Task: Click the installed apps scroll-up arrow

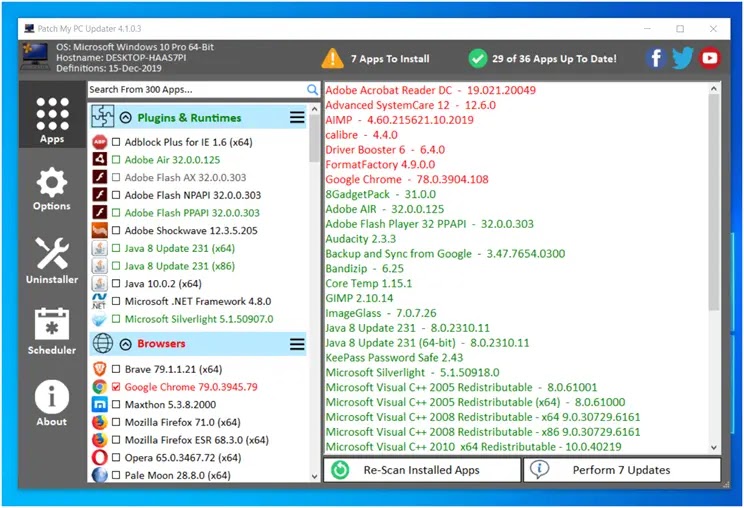Action: pos(714,88)
